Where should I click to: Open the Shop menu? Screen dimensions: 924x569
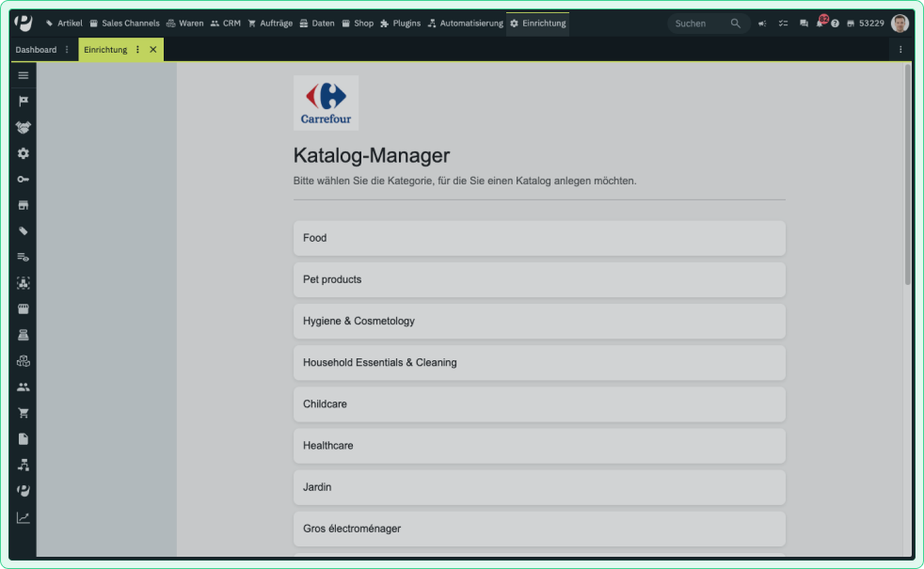pyautogui.click(x=358, y=24)
